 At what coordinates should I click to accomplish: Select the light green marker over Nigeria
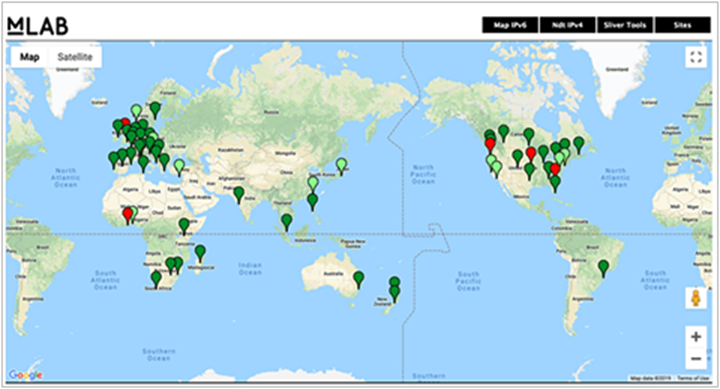(x=133, y=212)
